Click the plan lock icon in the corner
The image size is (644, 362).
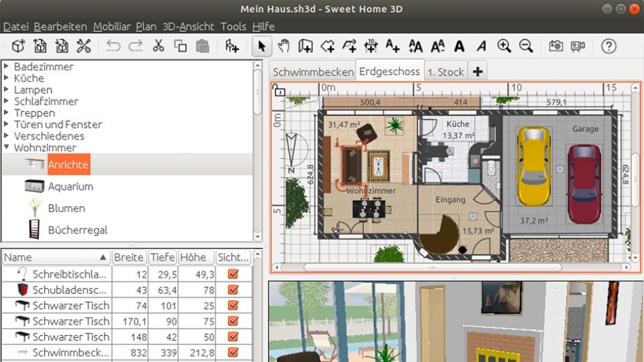pyautogui.click(x=279, y=90)
